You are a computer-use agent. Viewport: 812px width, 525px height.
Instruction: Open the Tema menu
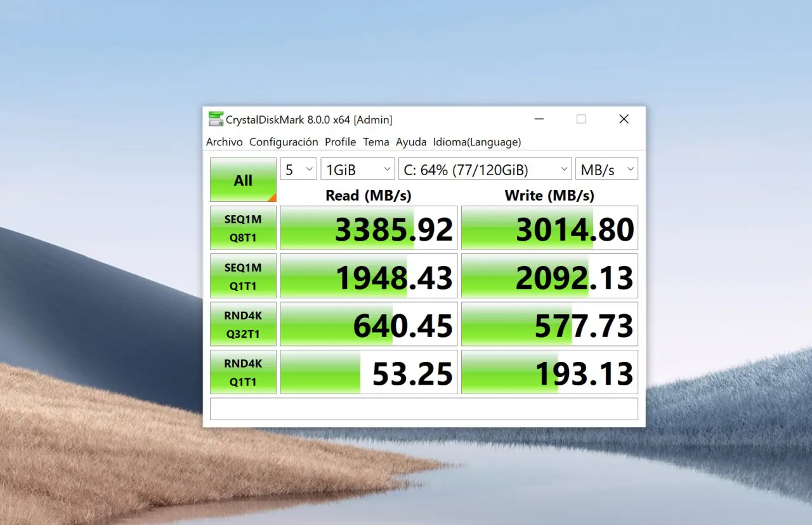click(376, 142)
